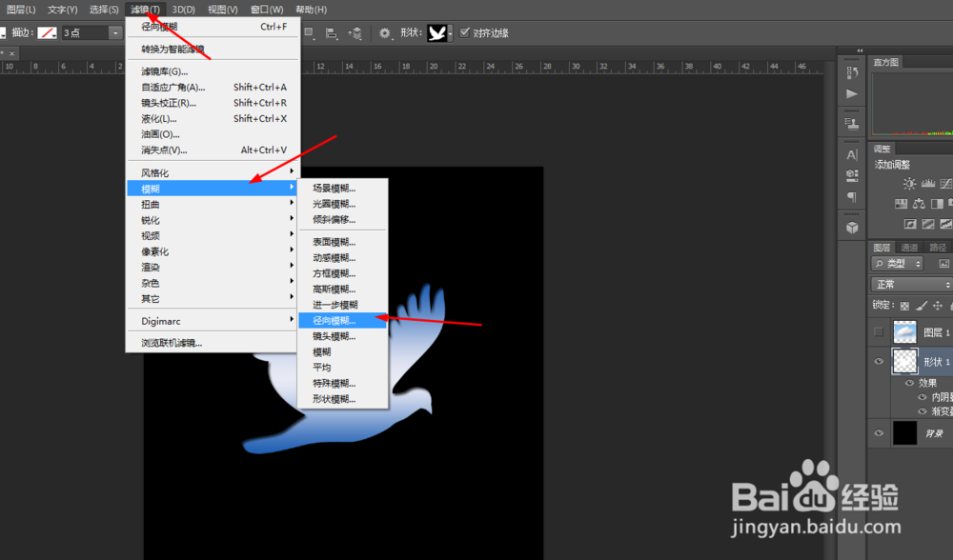Select the Brightness/Contrast adjustment icon
Viewport: 953px width, 560px height.
(909, 181)
